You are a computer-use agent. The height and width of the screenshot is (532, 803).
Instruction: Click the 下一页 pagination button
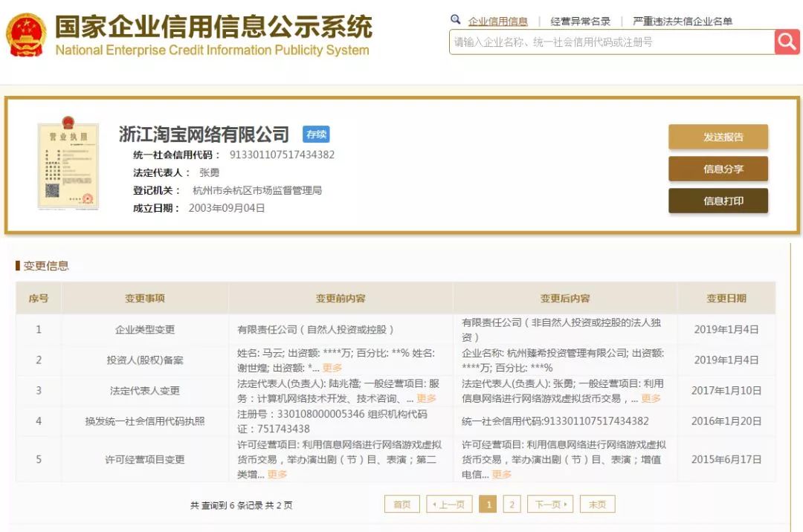[x=550, y=505]
